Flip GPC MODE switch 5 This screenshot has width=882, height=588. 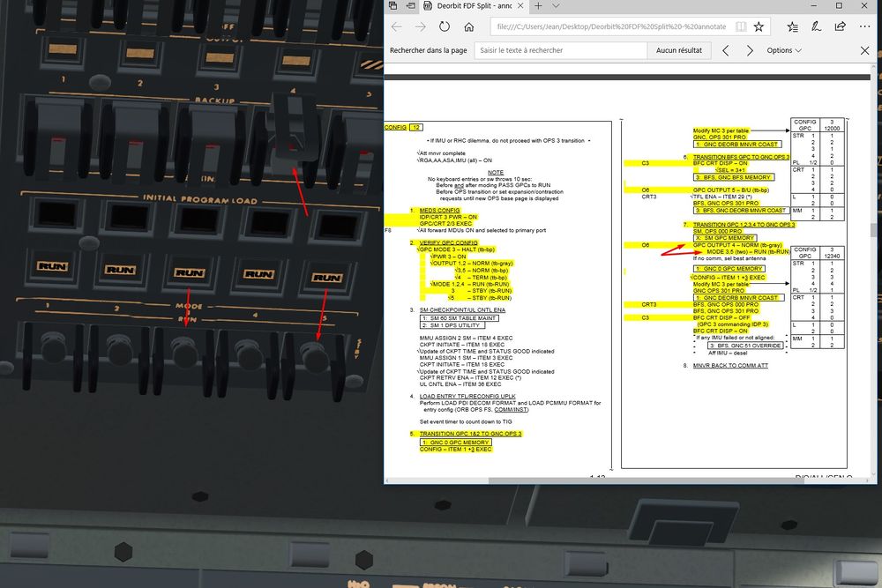point(315,355)
